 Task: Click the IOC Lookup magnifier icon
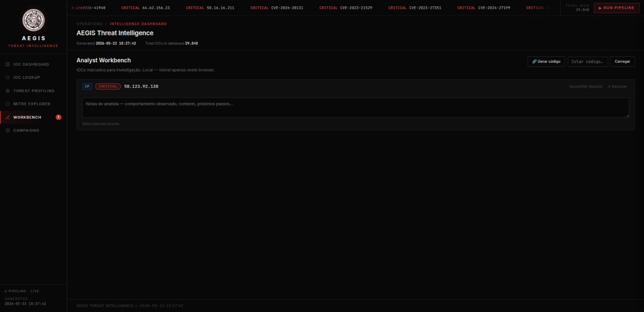tap(8, 78)
